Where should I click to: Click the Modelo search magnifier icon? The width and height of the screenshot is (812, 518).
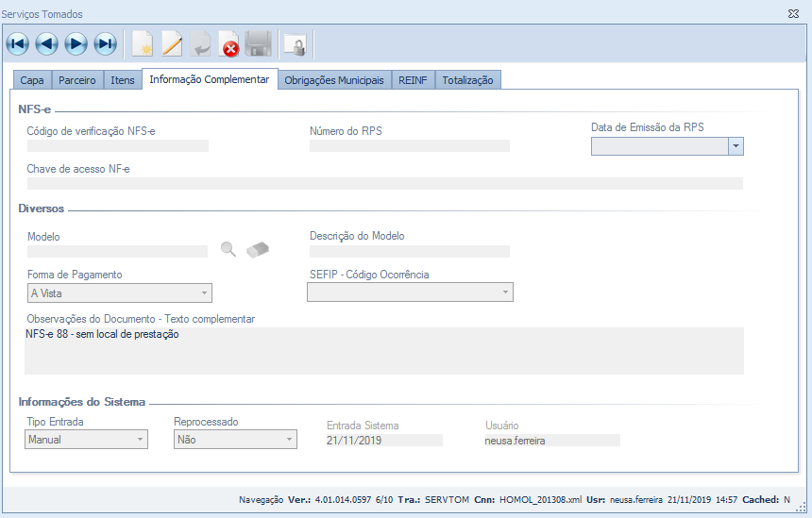point(228,249)
